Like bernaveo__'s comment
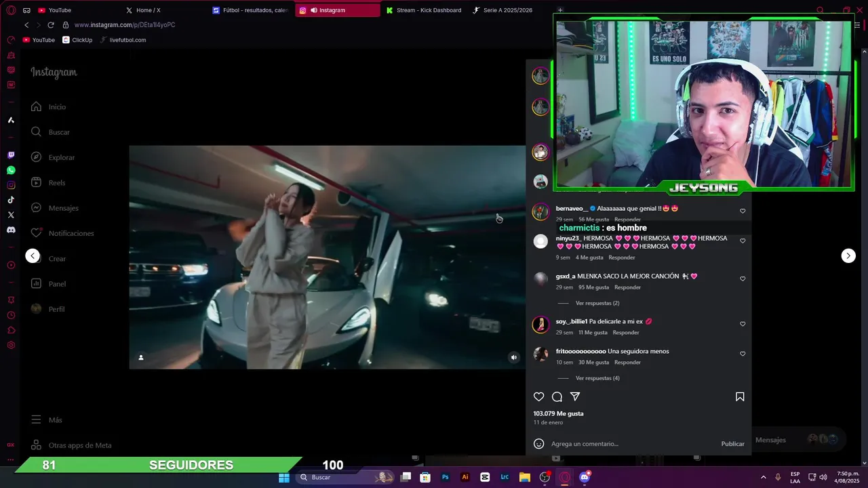The height and width of the screenshot is (488, 868). point(743,211)
